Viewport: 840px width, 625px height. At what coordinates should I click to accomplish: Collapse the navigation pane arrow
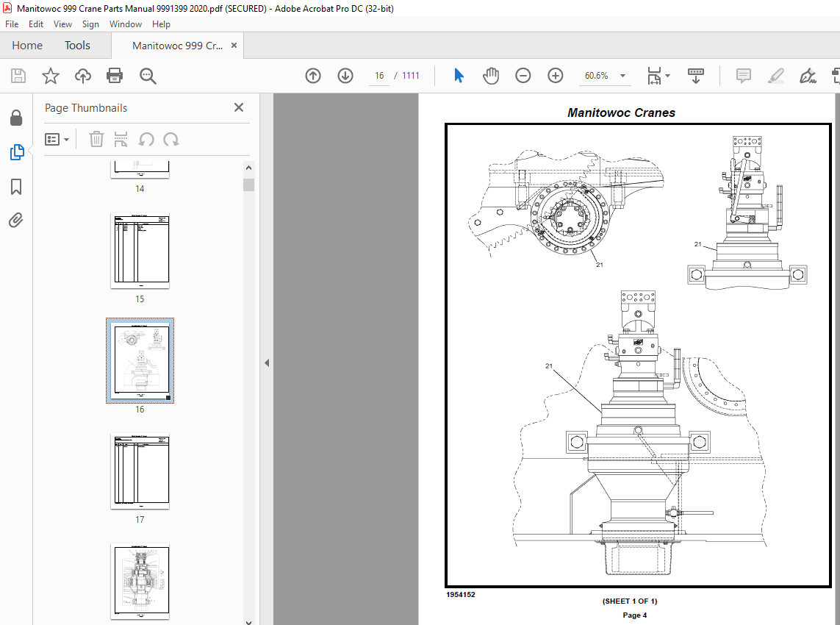point(267,363)
